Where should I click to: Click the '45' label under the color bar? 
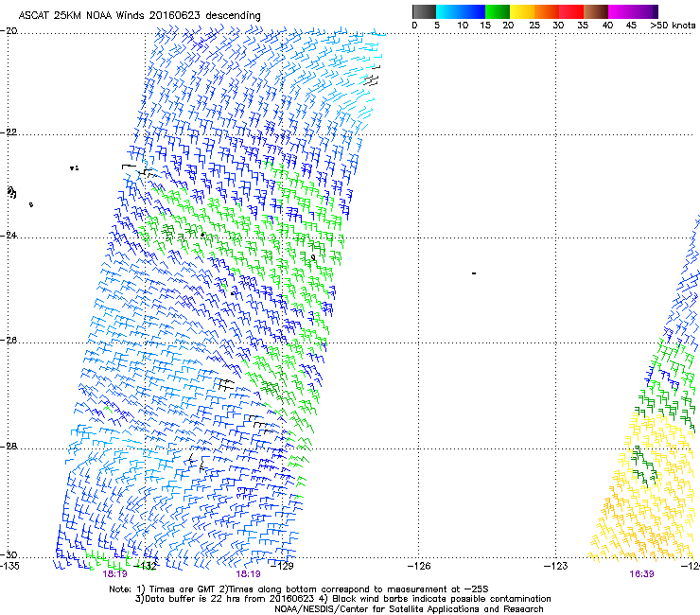click(631, 26)
